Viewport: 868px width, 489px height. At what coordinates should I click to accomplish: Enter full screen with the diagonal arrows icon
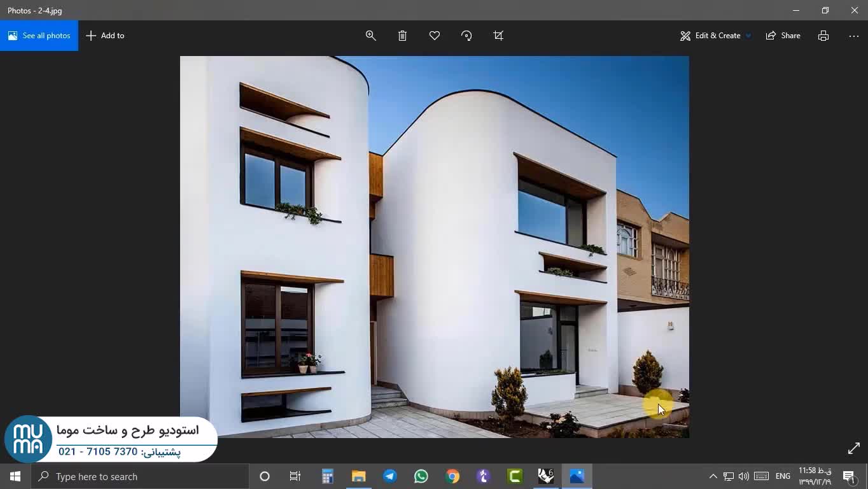[854, 449]
